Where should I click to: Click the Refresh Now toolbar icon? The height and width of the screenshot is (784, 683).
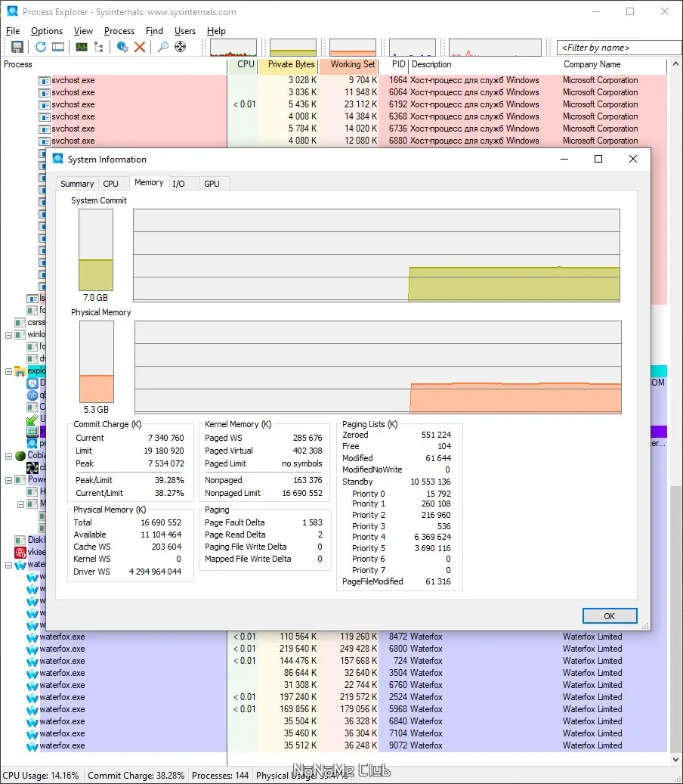tap(41, 47)
